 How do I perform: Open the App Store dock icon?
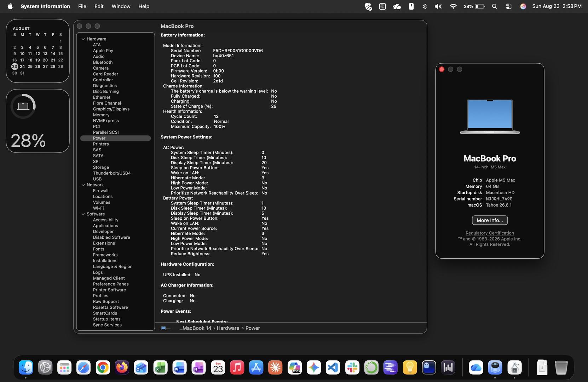click(x=256, y=368)
